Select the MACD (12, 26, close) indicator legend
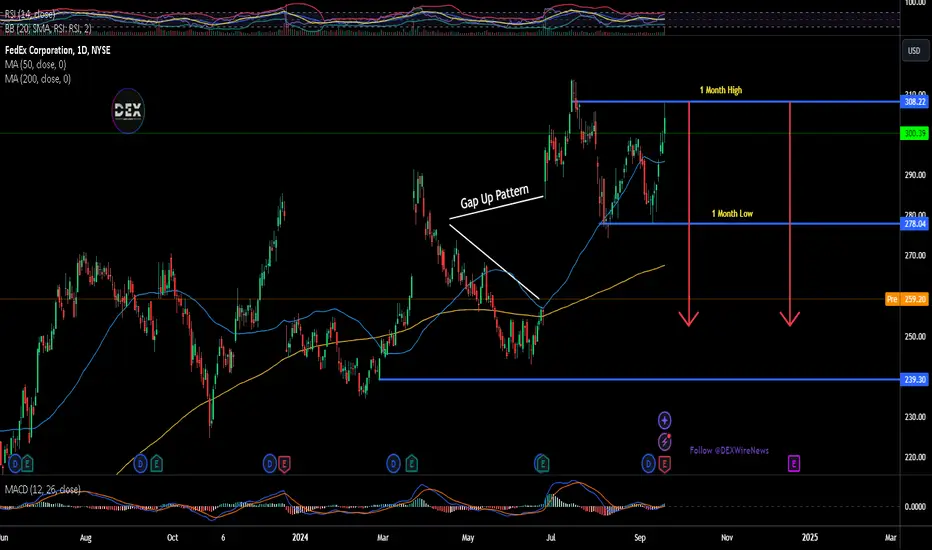The height and width of the screenshot is (550, 932). [x=42, y=489]
